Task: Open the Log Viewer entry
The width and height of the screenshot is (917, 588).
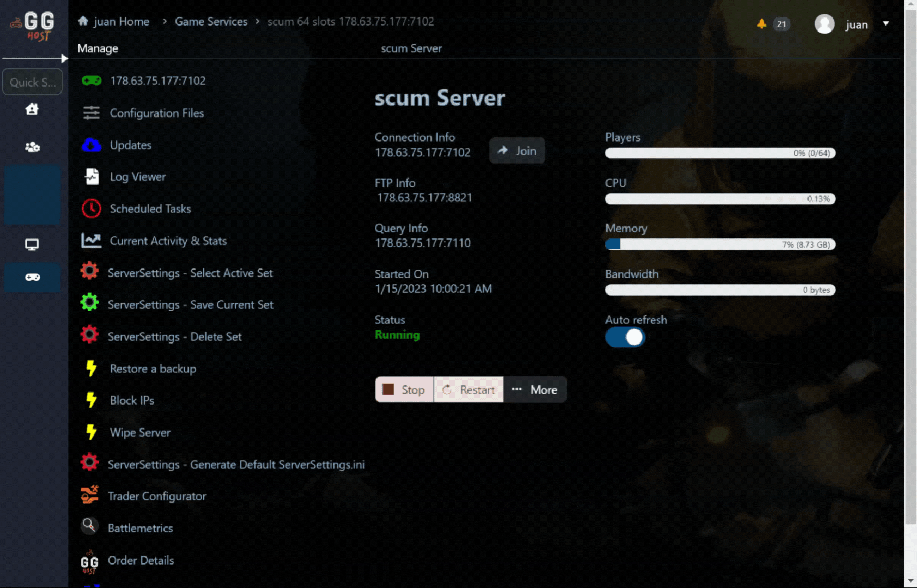Action: tap(138, 176)
